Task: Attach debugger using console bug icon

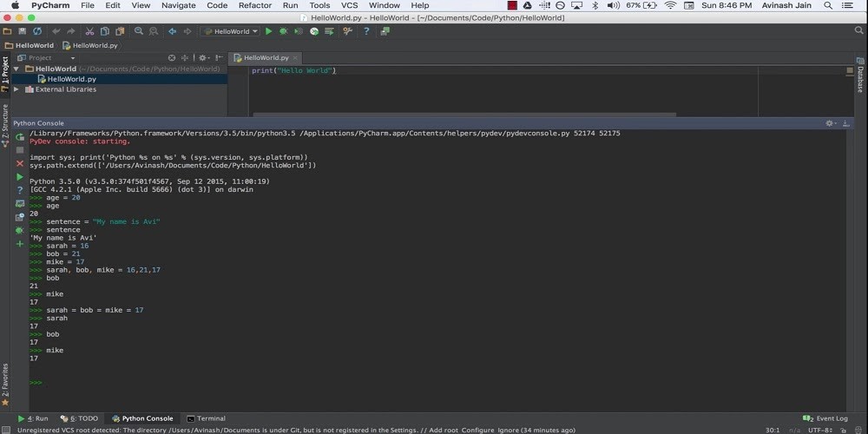Action: (x=20, y=230)
